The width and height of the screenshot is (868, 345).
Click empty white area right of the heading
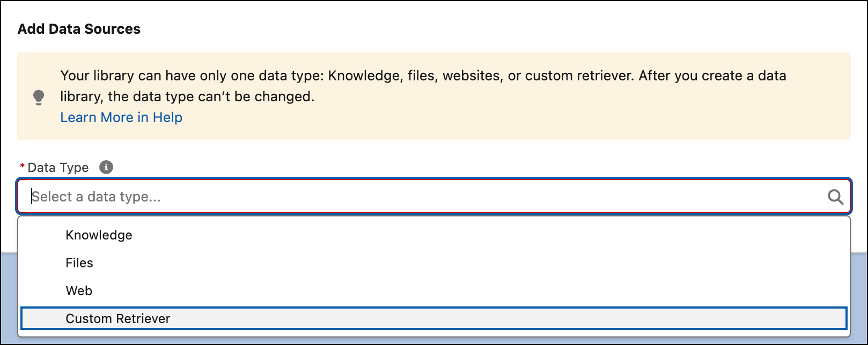coord(483,29)
